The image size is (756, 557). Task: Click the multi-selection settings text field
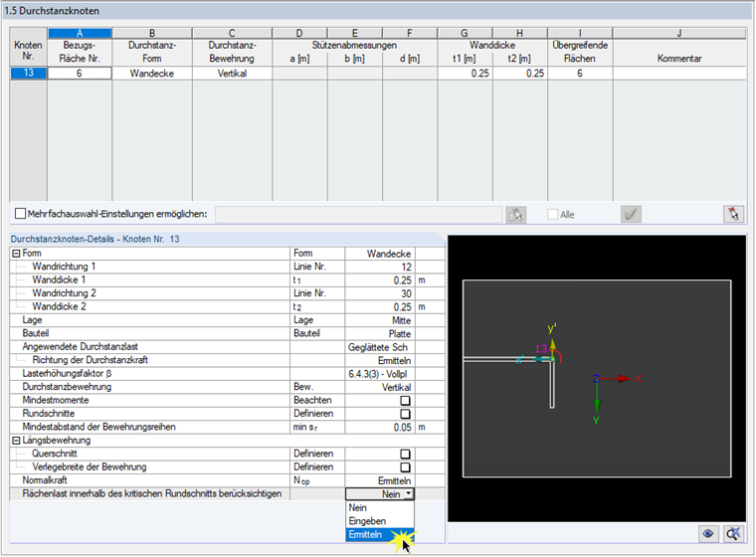click(358, 214)
